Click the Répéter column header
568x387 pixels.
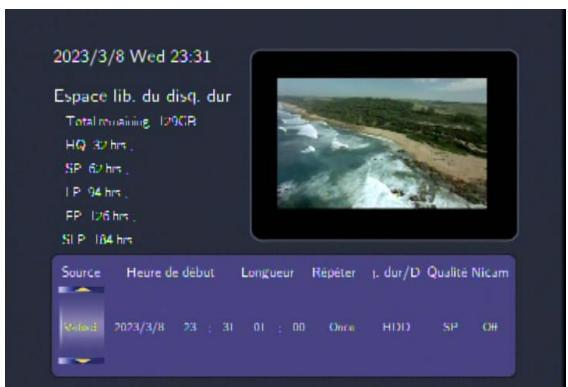tap(334, 272)
